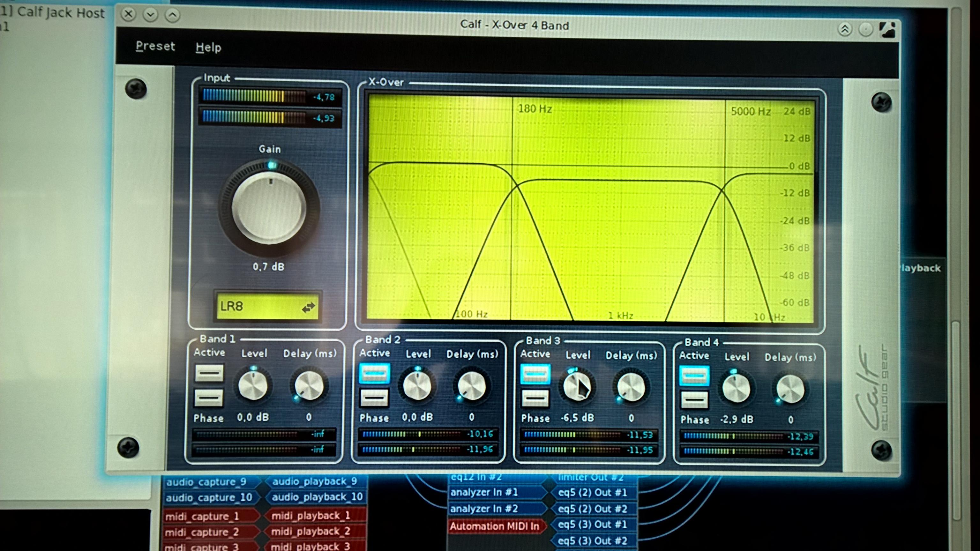Toggle Band 2 Phase button
The height and width of the screenshot is (551, 980).
[374, 398]
